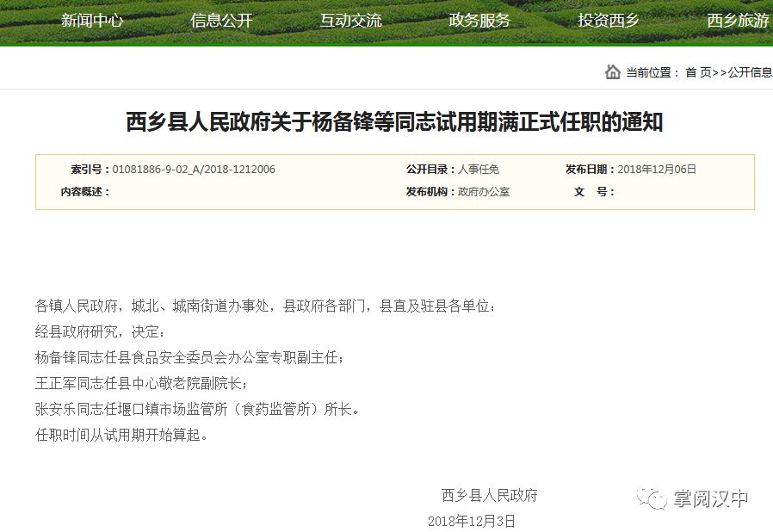
Task: Click the 西乡县人民政府 signature text
Action: 489,495
